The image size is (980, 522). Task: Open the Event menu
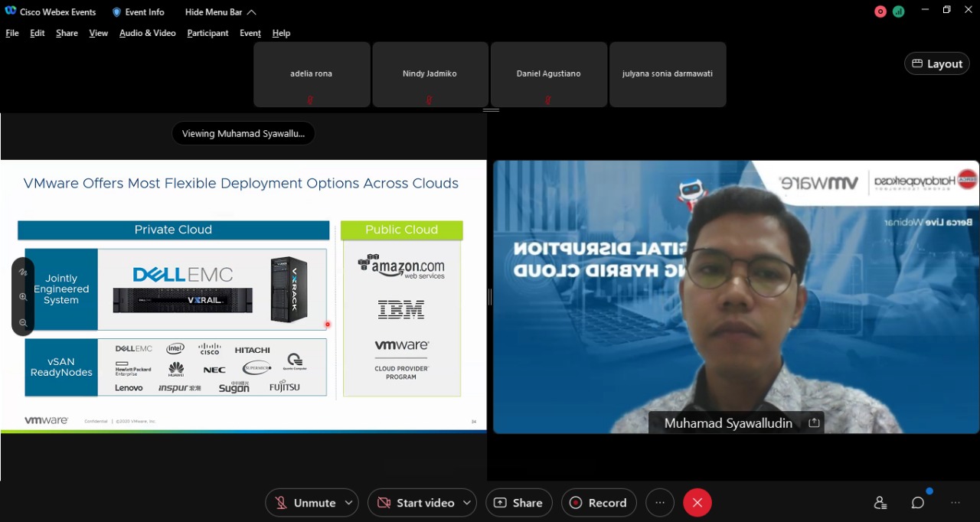(250, 33)
